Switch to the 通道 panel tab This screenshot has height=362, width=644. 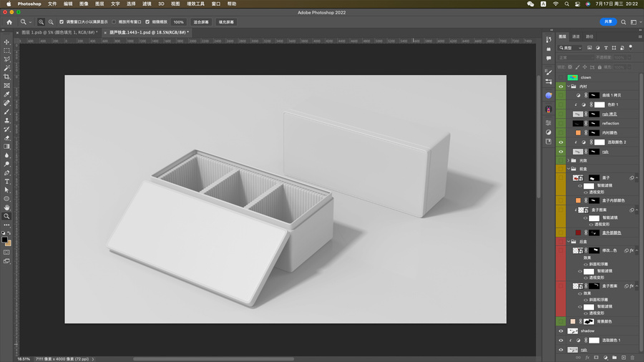(576, 36)
